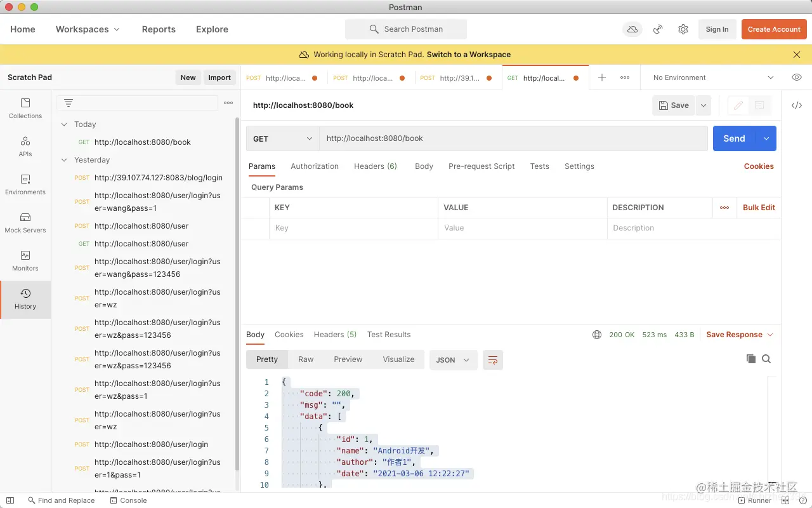Viewport: 812px width, 508px height.
Task: Switch to the Headers (6) request tab
Action: [x=376, y=166]
